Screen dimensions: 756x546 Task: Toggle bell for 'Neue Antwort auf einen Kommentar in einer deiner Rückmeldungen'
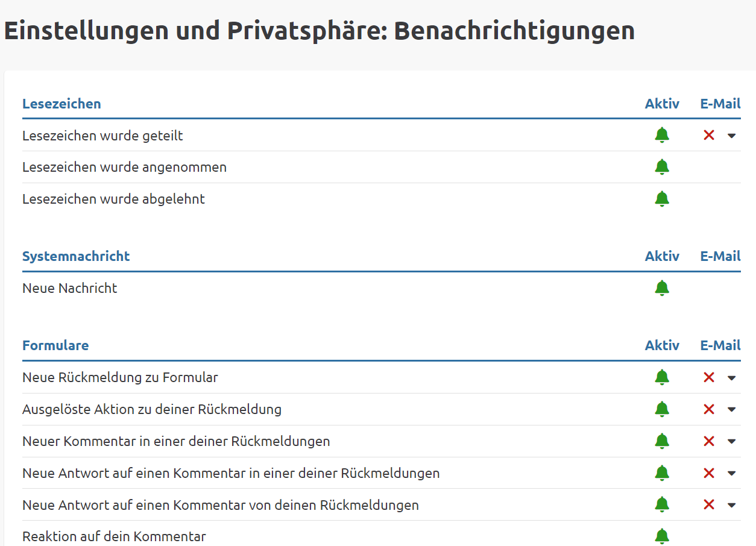click(x=662, y=473)
